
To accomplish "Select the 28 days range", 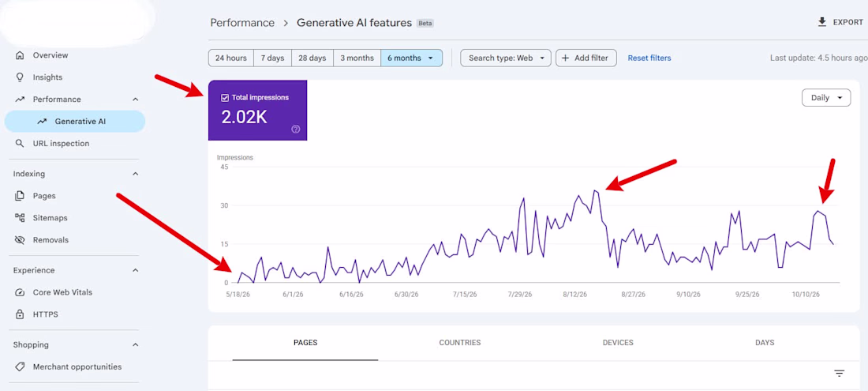I will click(312, 58).
